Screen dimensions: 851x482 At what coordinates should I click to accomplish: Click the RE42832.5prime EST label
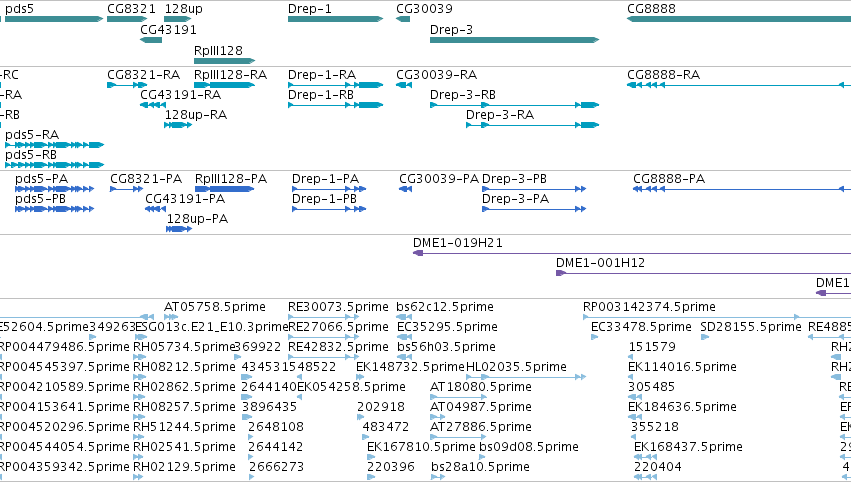(338, 347)
